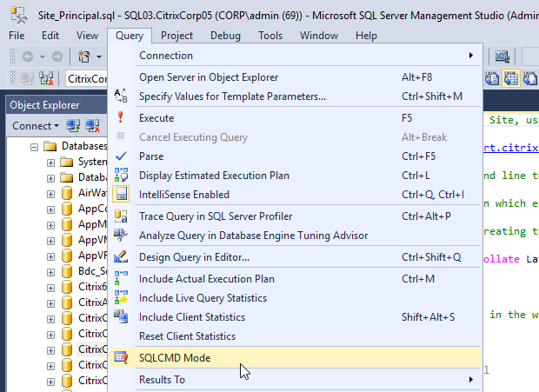The width and height of the screenshot is (539, 392).
Task: Open the Navigate Backward history dropdown
Action: click(x=43, y=56)
